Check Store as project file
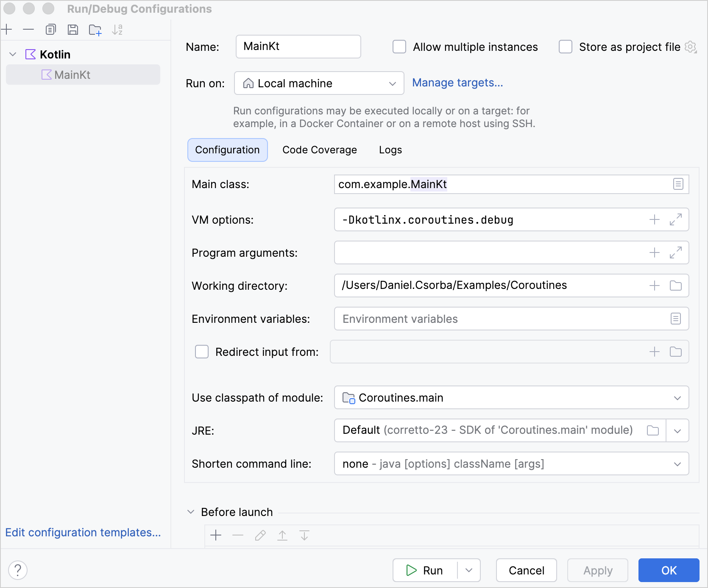The image size is (708, 588). 566,47
